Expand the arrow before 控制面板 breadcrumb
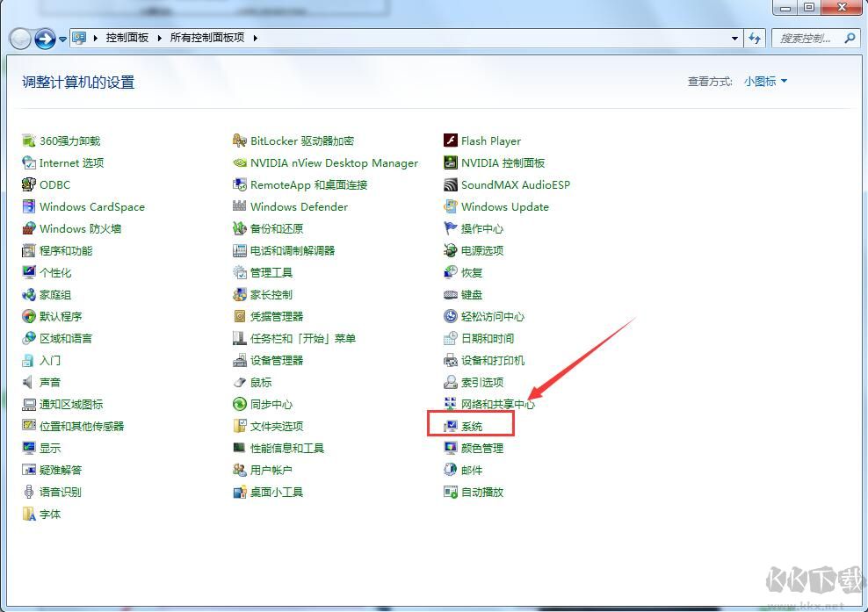 tap(95, 38)
